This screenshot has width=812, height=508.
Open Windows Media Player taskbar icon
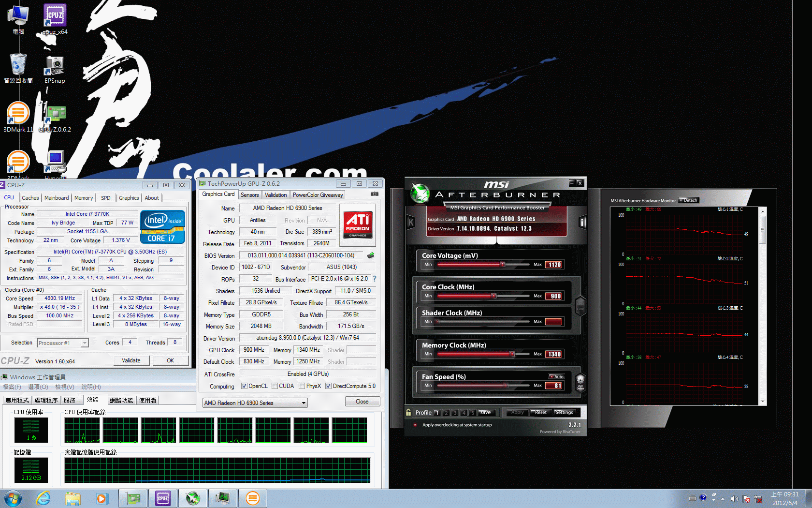click(102, 498)
